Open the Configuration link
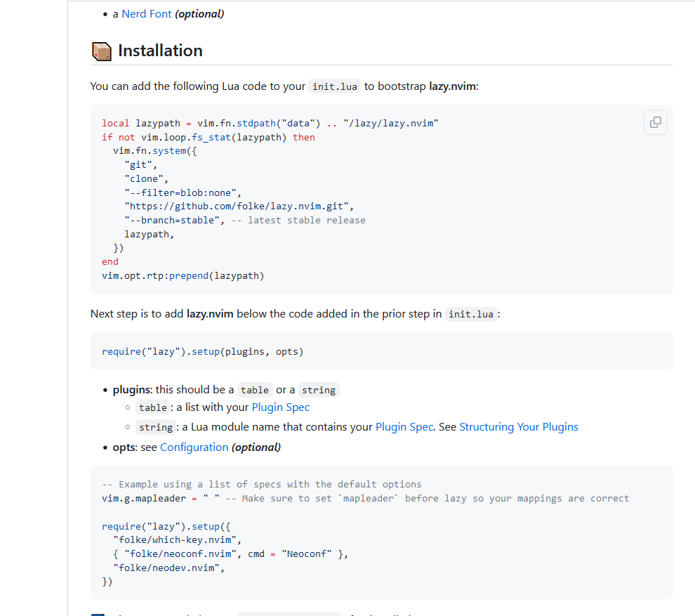Screen dimensions: 695x616 tap(194, 447)
